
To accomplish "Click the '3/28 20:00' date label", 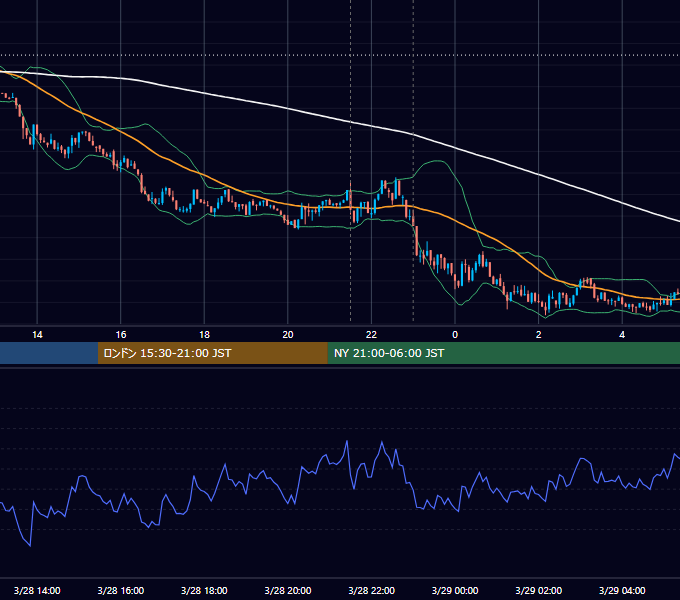I will point(288,590).
